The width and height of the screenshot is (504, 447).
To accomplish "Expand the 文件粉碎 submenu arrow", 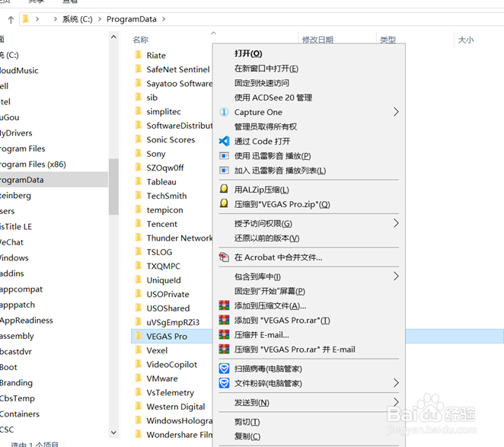I will point(396,383).
